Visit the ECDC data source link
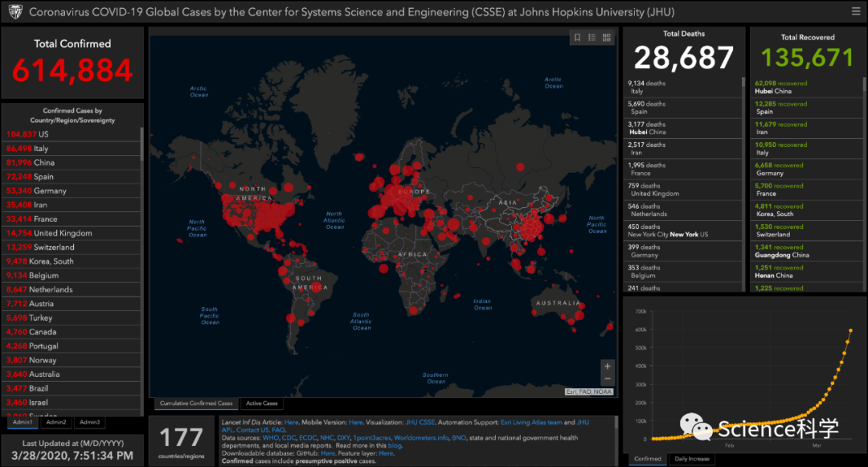The image size is (868, 467). click(308, 438)
